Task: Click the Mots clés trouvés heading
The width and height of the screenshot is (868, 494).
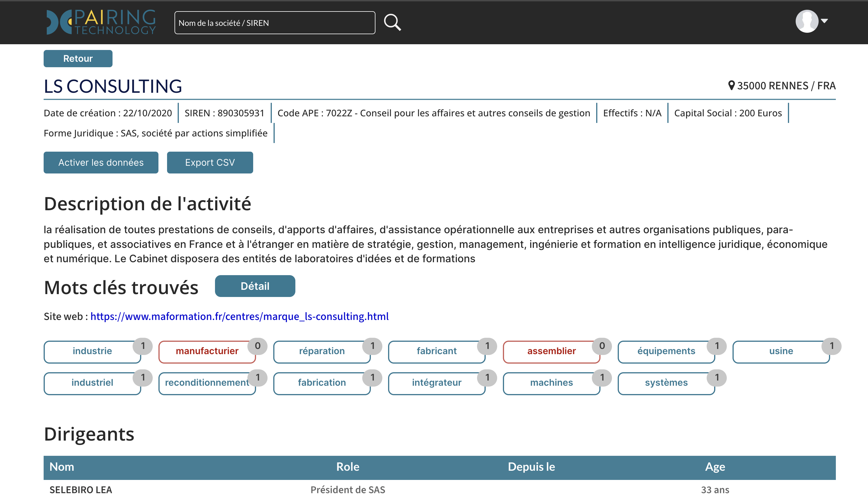Action: click(x=121, y=288)
